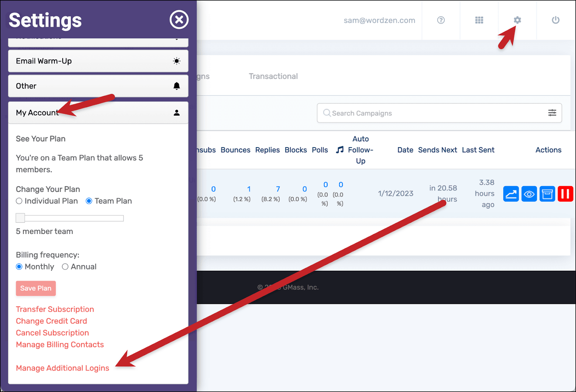Sort by the Polls column header
Image resolution: width=576 pixels, height=392 pixels.
coord(320,150)
